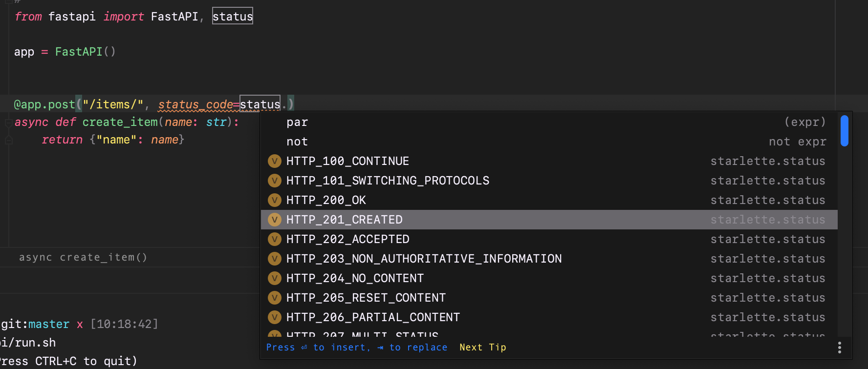
Task: Select HTTP_101_SWITCHING_PROTOCOLS entry
Action: click(549, 181)
